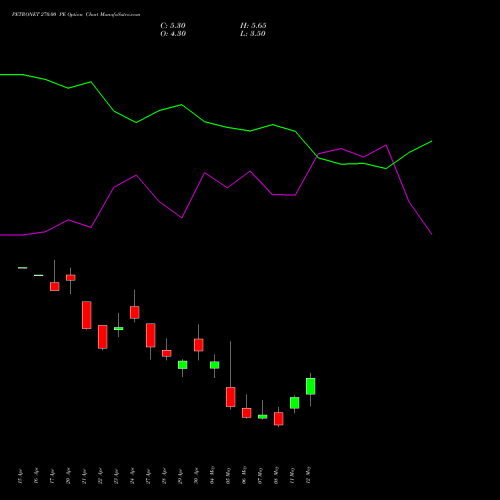This screenshot has height=500, width=500.
Task: Click the 17 Apr date label
Action: (52, 476)
